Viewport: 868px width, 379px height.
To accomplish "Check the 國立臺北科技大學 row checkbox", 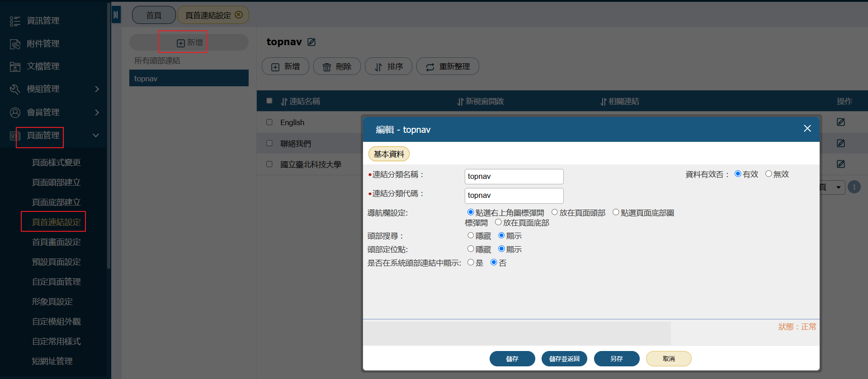I will coord(269,164).
